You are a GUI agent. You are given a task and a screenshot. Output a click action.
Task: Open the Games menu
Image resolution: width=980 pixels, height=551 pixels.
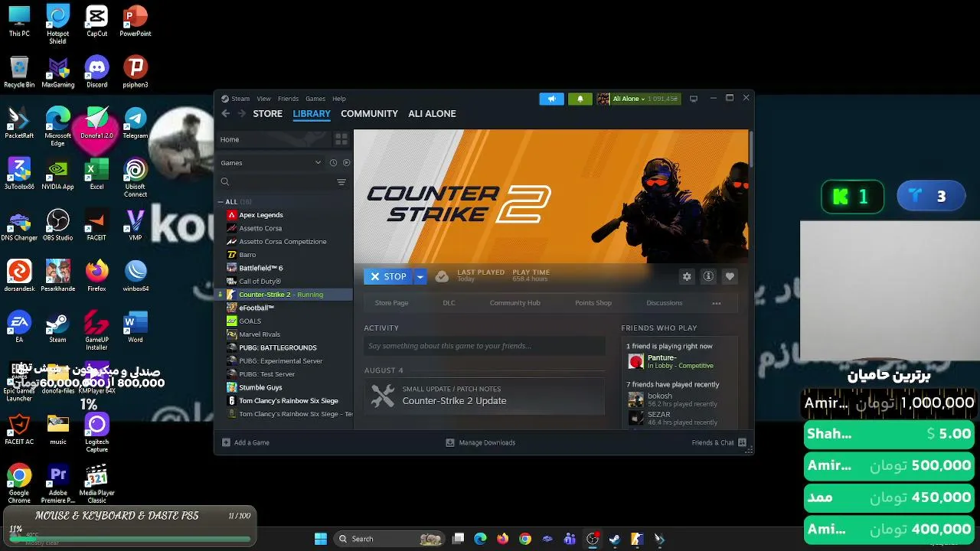[x=315, y=99]
